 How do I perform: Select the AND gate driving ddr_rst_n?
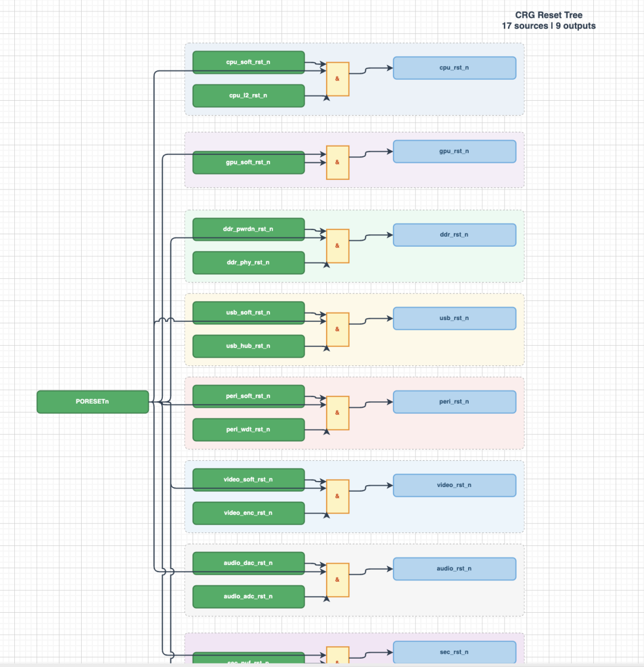pos(338,246)
